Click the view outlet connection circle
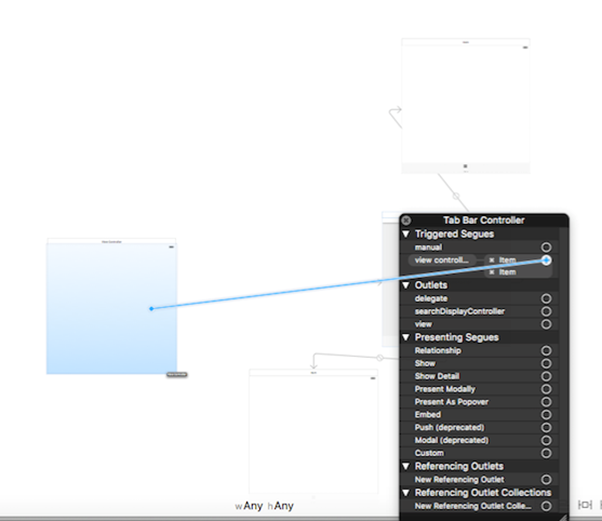 [546, 324]
